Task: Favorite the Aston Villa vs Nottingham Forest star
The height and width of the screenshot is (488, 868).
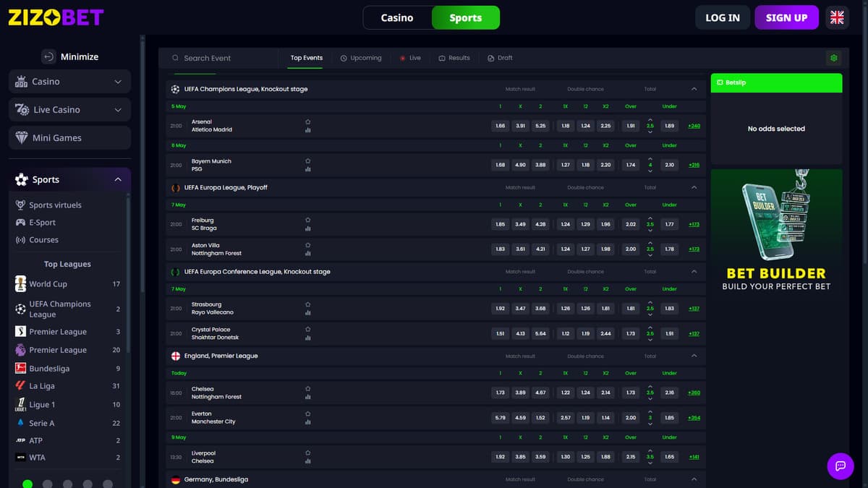Action: pos(308,246)
